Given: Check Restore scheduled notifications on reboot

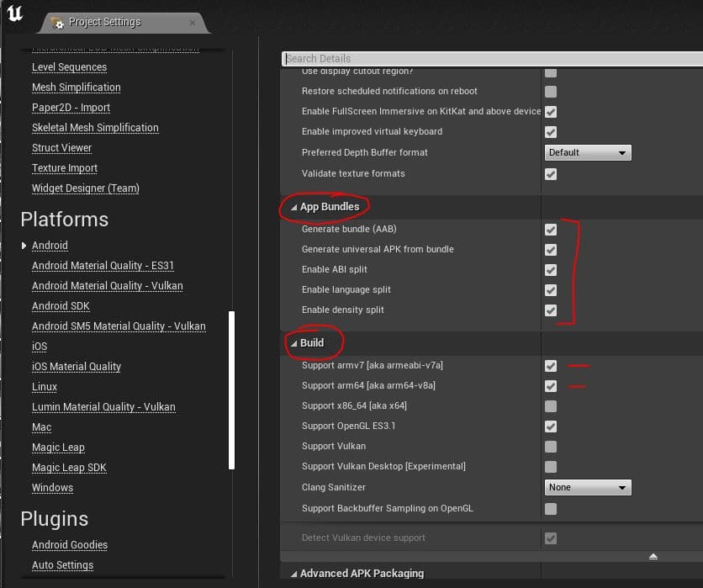Looking at the screenshot, I should pyautogui.click(x=551, y=92).
